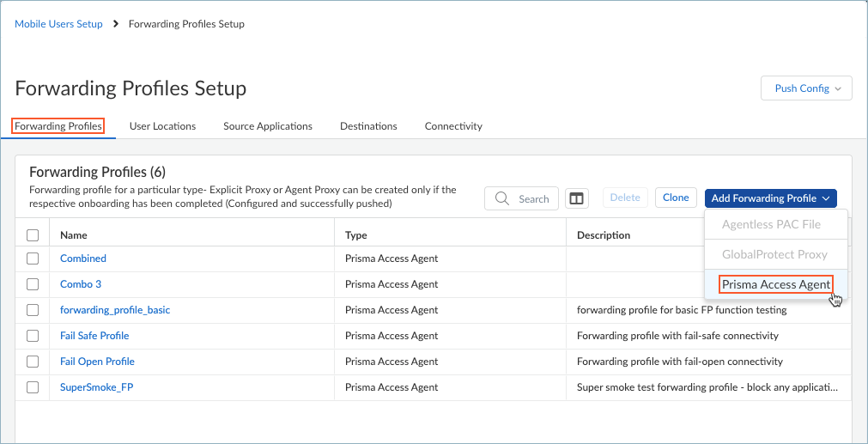Open the Destinations tab

(368, 126)
